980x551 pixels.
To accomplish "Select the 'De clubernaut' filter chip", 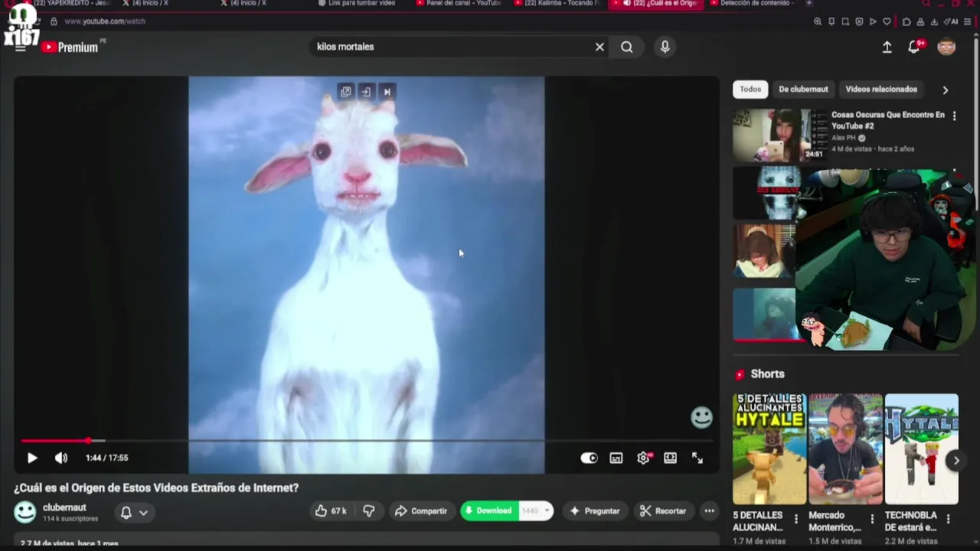I will [803, 89].
